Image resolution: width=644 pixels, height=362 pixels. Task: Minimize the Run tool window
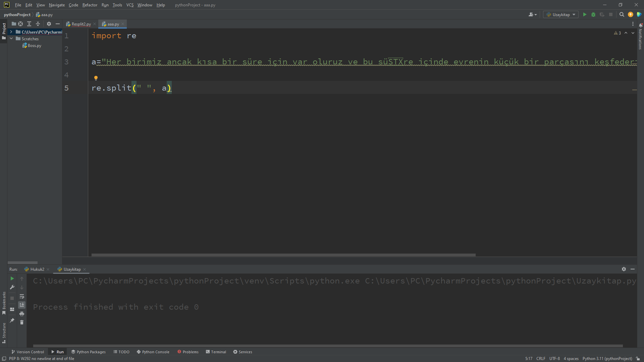point(633,269)
